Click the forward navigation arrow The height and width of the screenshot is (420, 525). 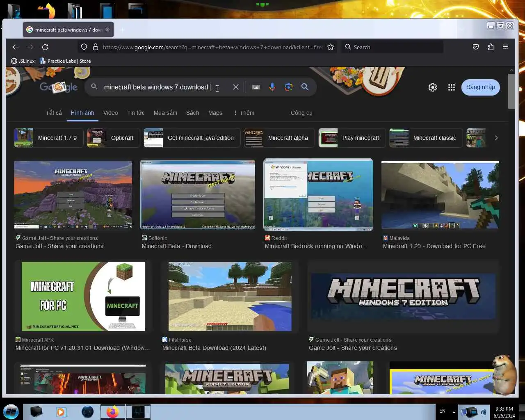(x=30, y=47)
